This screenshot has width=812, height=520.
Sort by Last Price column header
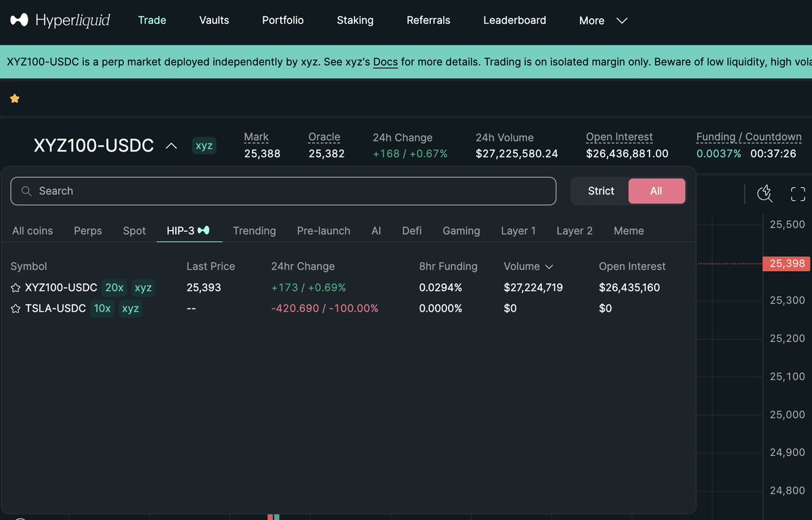tap(210, 266)
